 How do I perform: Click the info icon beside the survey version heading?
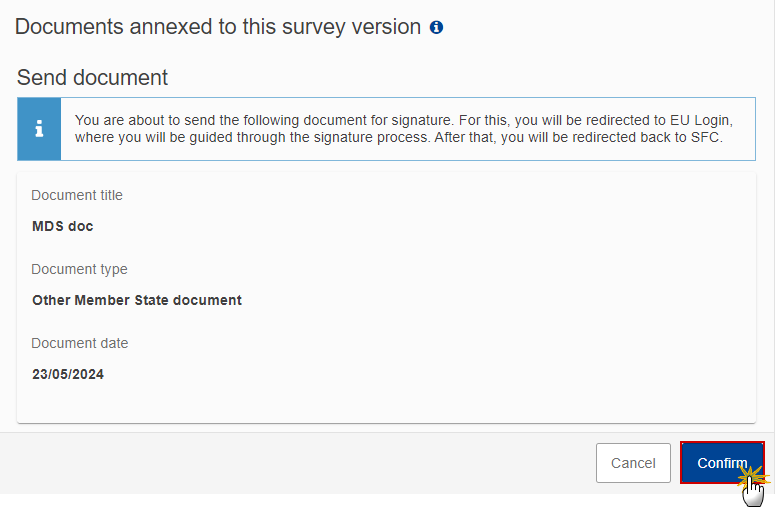click(x=436, y=27)
